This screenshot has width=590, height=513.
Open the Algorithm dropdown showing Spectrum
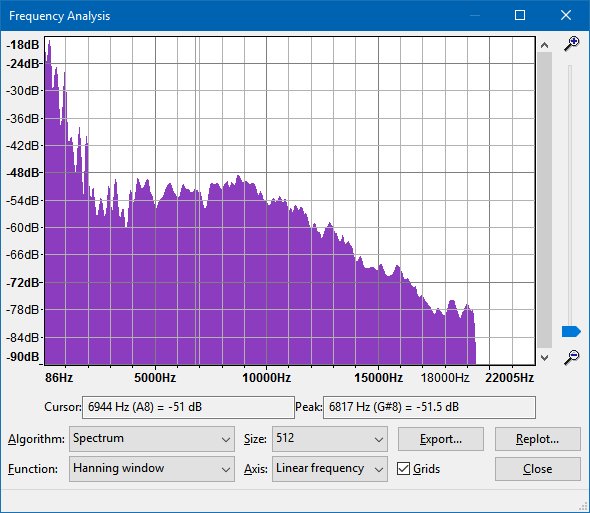pyautogui.click(x=152, y=439)
